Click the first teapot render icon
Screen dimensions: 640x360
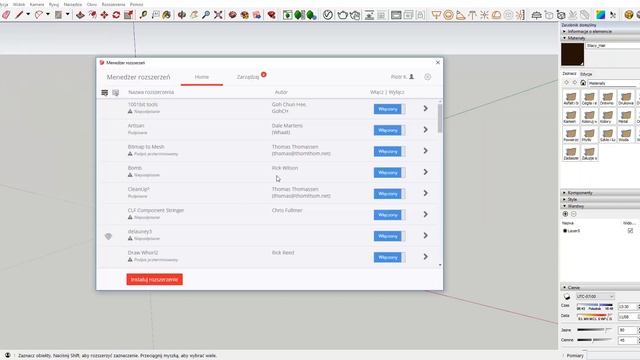[x=342, y=15]
